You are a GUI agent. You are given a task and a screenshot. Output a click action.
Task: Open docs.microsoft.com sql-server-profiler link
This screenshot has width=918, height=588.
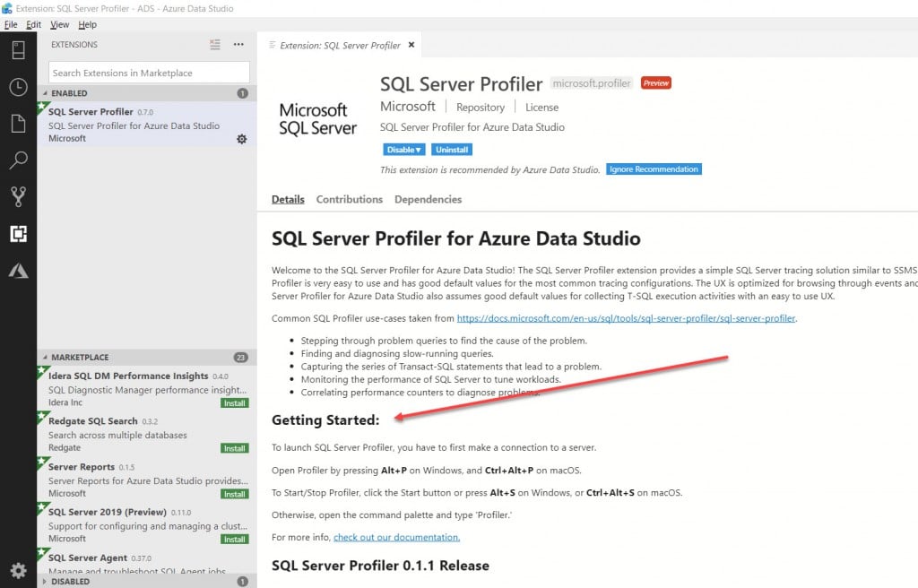[x=626, y=318]
